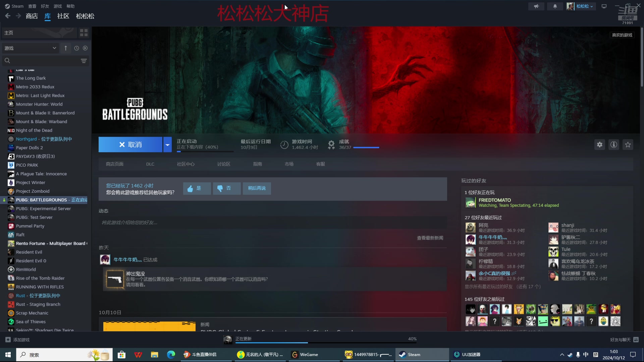Expand the launch options dropdown arrow

(167, 144)
